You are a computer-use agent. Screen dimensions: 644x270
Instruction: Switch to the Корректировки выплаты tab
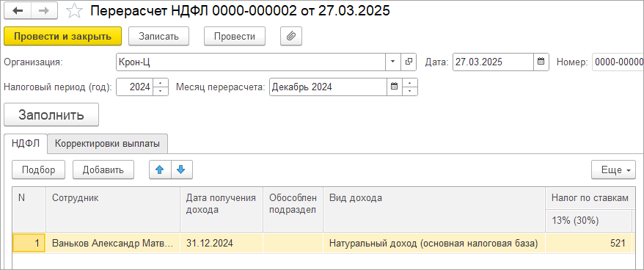(107, 144)
